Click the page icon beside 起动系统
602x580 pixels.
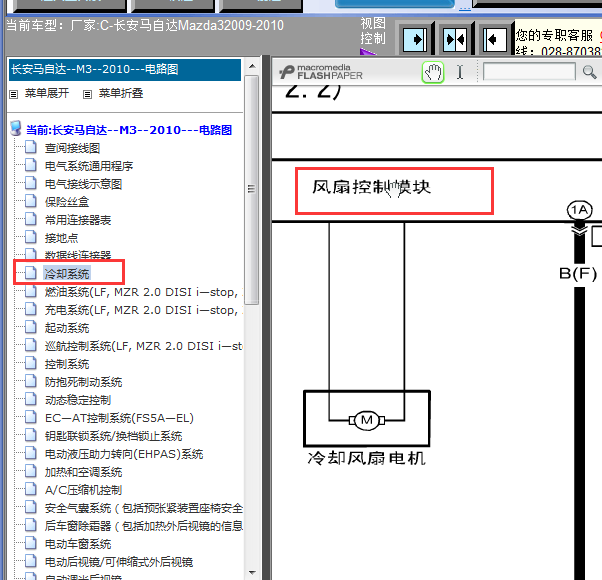31,327
